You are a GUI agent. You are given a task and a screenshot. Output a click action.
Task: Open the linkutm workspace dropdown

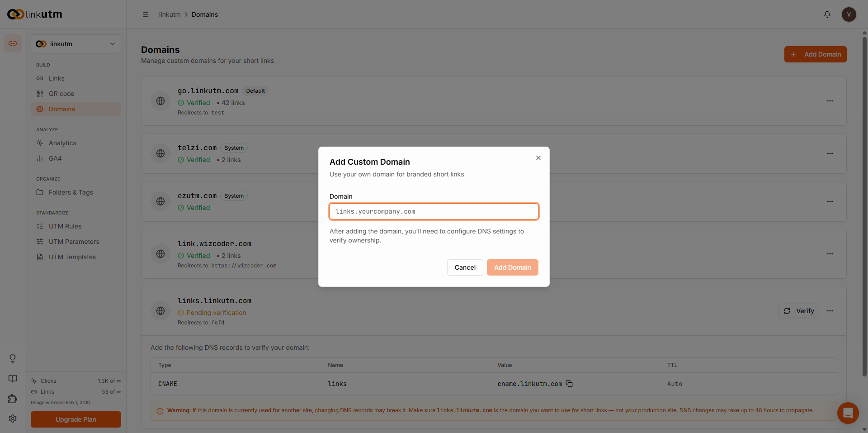[76, 44]
